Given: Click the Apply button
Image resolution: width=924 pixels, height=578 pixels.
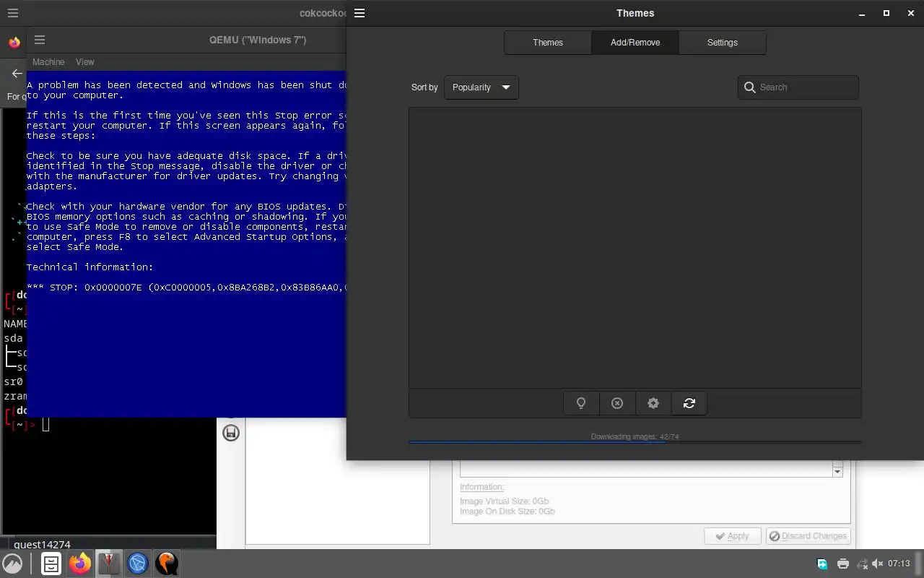Looking at the screenshot, I should [x=733, y=536].
